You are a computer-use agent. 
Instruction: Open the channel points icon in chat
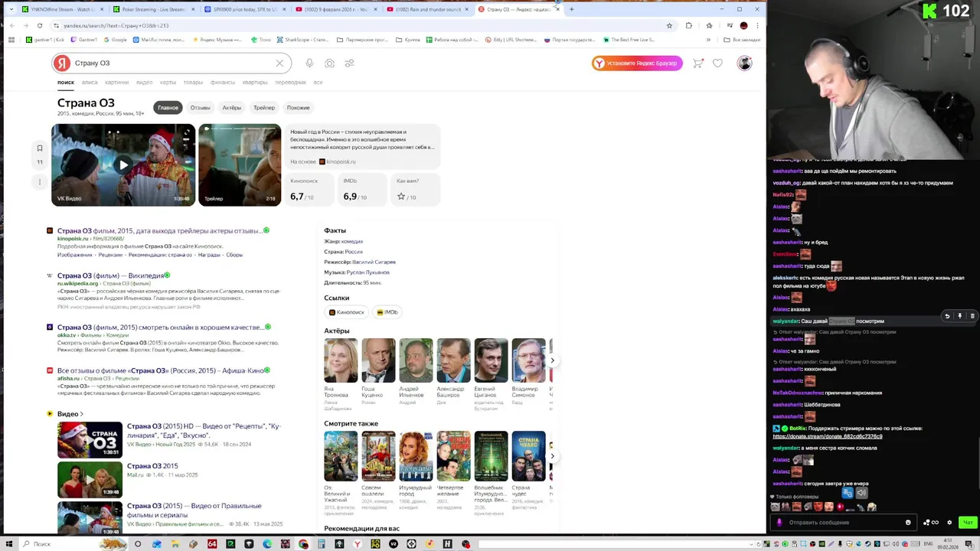[x=931, y=523]
